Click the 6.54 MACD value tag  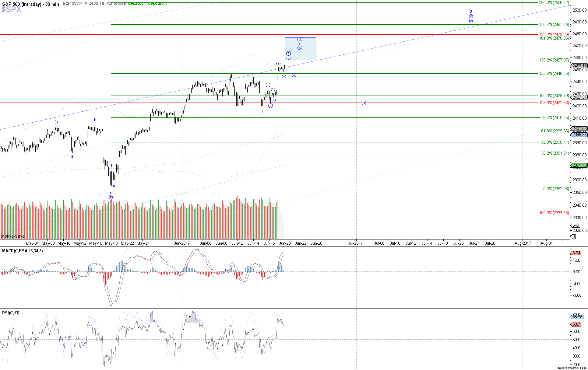(x=576, y=253)
